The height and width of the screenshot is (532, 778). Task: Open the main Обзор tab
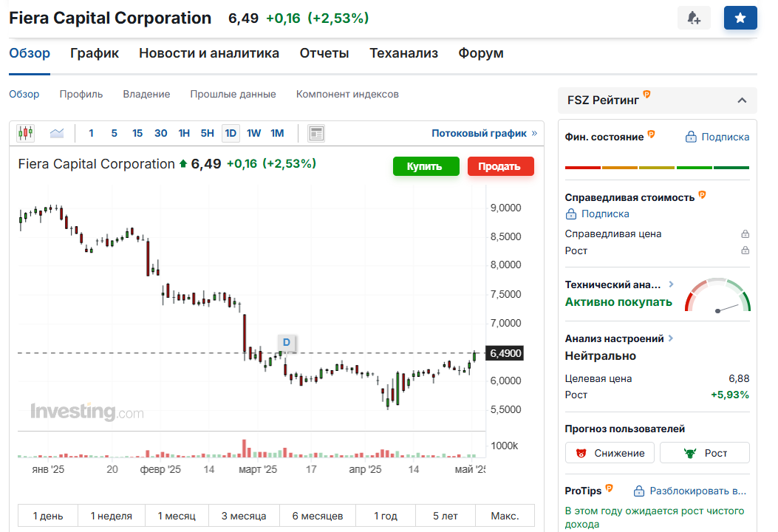[30, 53]
